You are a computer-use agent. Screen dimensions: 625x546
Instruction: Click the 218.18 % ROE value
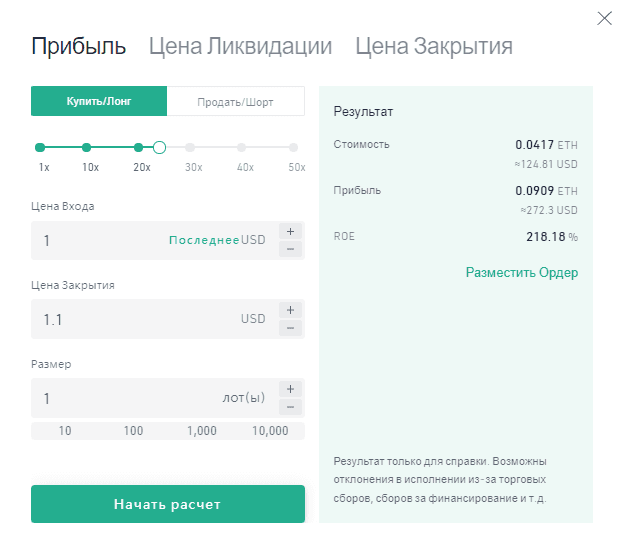552,237
